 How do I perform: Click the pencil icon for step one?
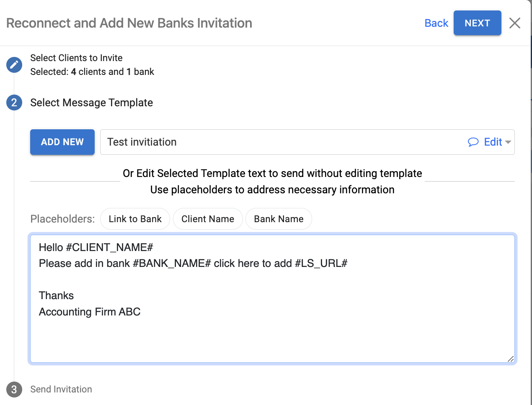click(x=14, y=65)
